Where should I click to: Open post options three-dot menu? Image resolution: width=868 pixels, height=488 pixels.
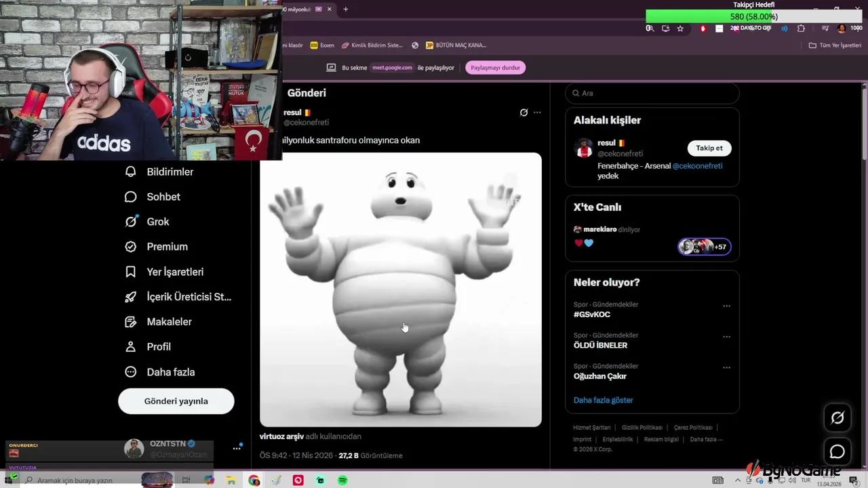click(537, 113)
